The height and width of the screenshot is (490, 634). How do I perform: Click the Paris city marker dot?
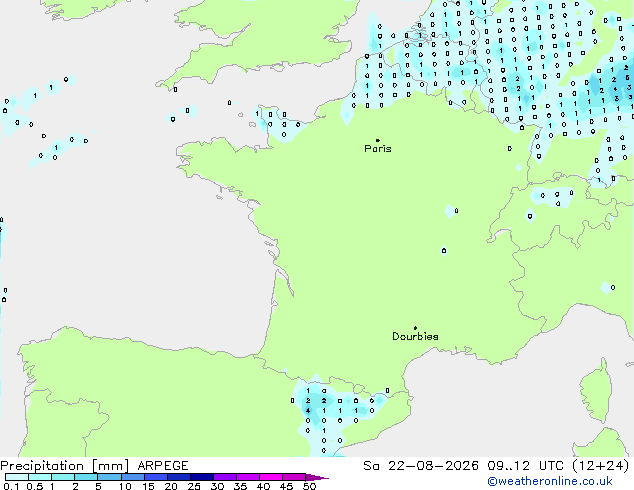tap(377, 140)
